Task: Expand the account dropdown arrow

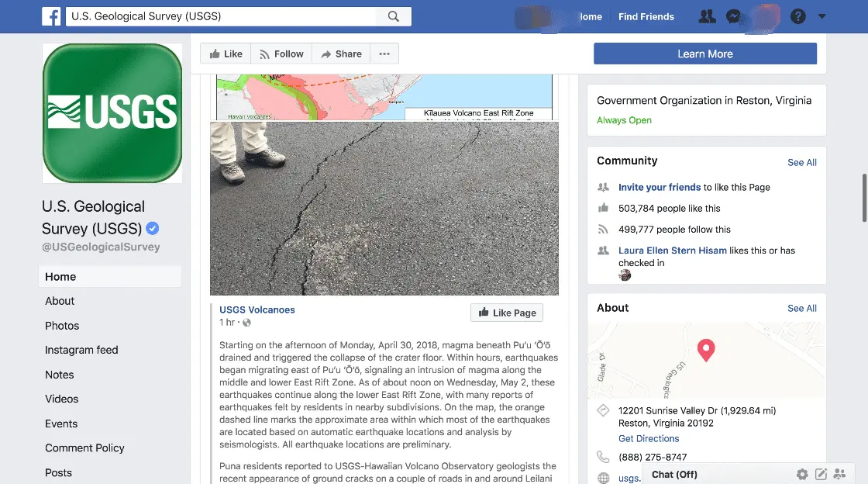Action: coord(822,16)
